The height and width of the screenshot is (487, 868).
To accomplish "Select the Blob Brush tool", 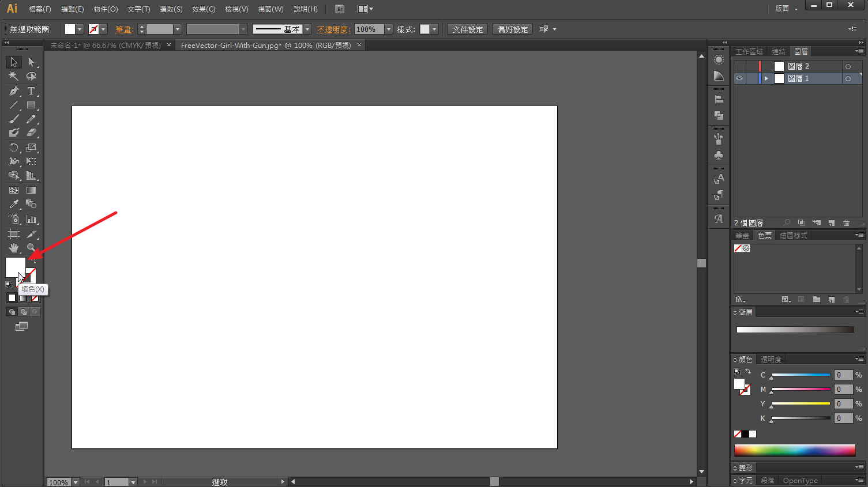I will (x=14, y=133).
